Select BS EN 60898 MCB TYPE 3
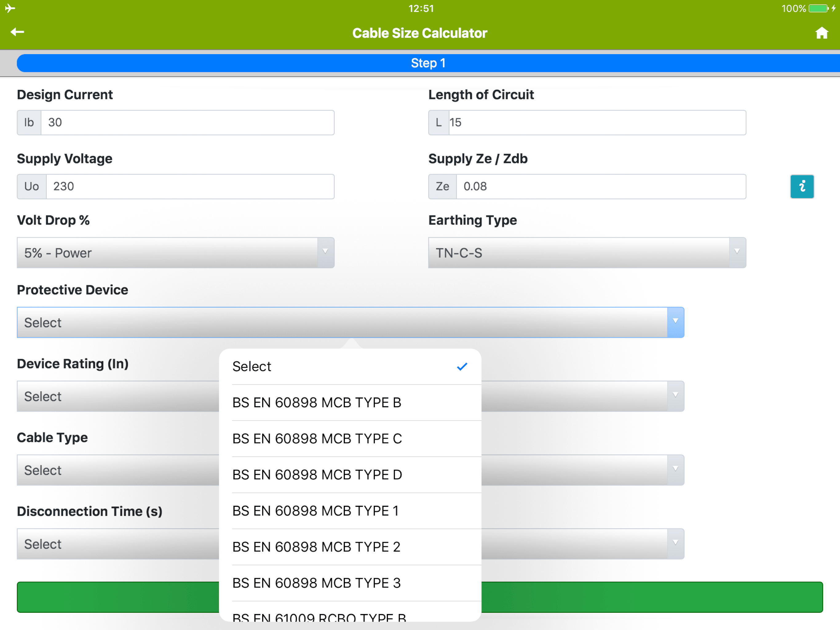 tap(349, 583)
